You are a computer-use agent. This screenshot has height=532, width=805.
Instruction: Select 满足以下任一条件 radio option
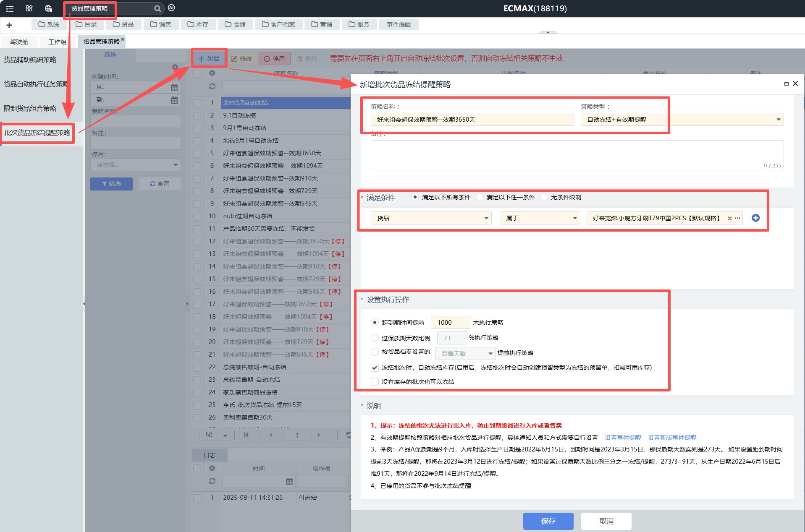(x=480, y=197)
